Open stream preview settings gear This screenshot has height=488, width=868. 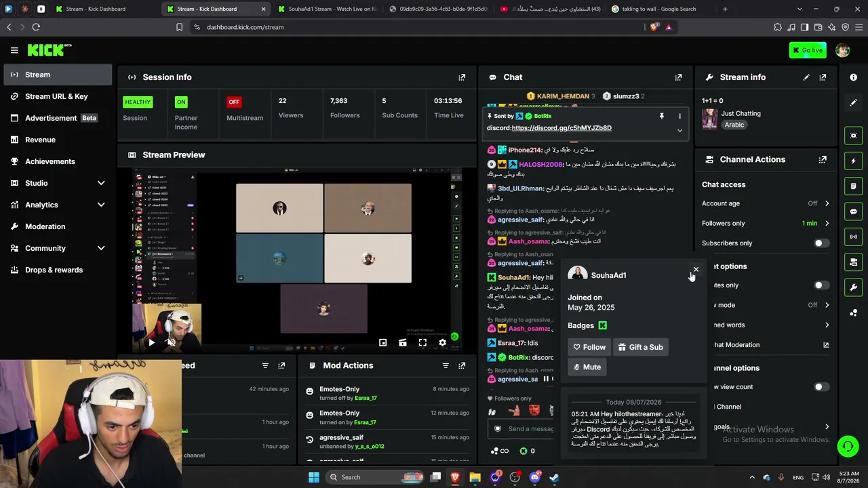tap(442, 343)
